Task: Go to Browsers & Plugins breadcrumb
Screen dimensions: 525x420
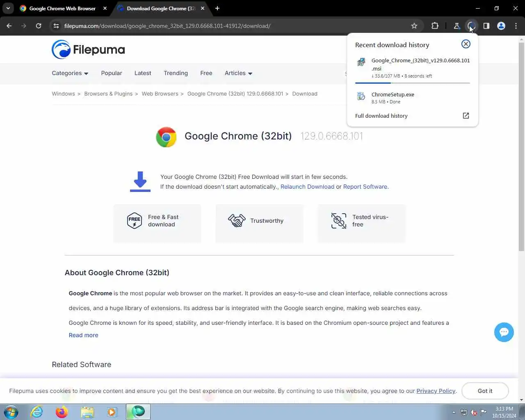Action: pos(108,94)
